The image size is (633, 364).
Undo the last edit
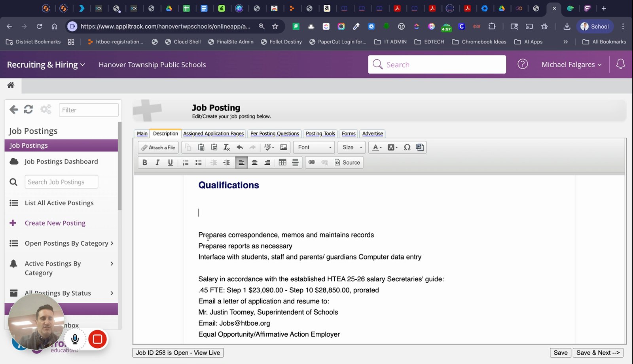pos(240,147)
